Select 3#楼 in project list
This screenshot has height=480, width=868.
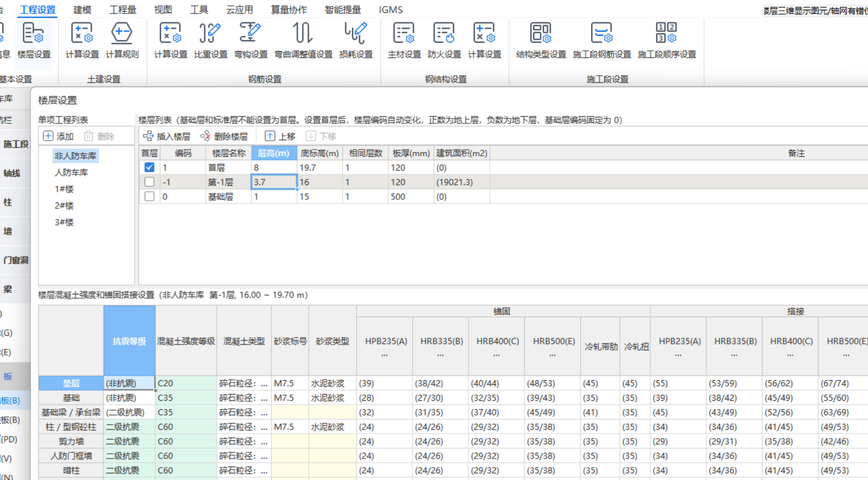coord(64,222)
